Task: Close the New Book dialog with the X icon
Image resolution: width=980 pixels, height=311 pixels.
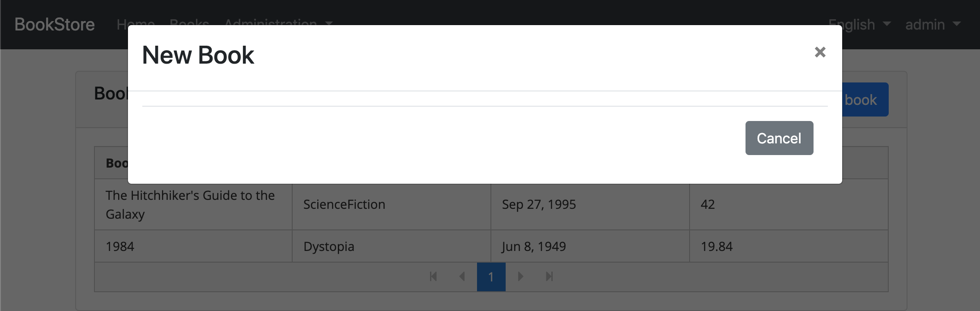Action: click(x=821, y=52)
